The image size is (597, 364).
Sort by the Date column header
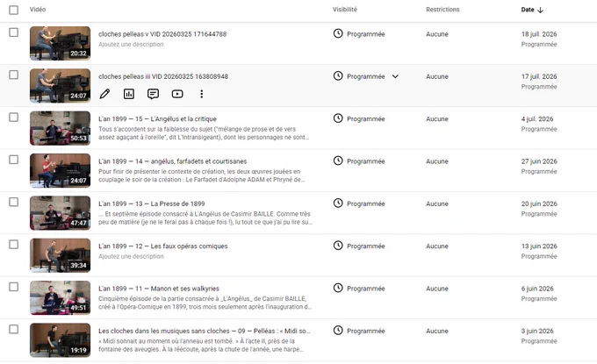(x=528, y=10)
